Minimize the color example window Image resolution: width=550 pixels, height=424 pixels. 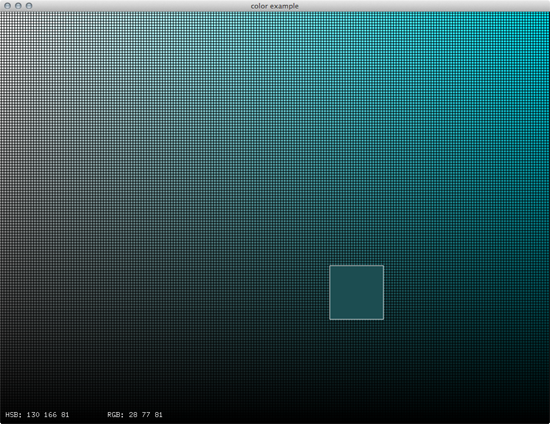pyautogui.click(x=18, y=6)
